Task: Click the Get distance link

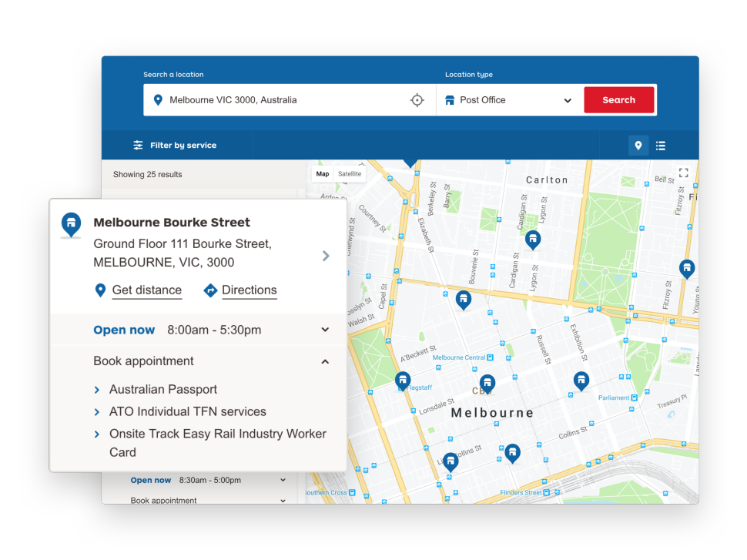Action: [x=146, y=290]
